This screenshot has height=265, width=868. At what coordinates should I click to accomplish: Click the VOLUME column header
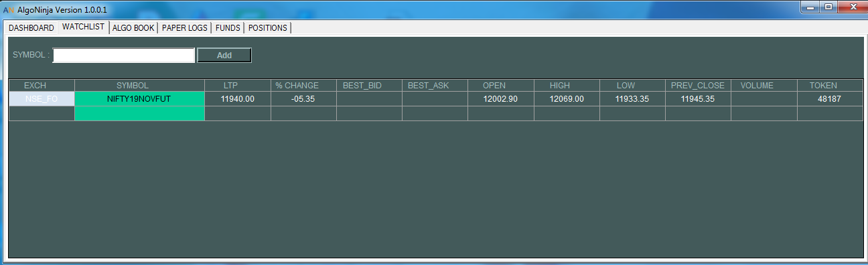764,86
